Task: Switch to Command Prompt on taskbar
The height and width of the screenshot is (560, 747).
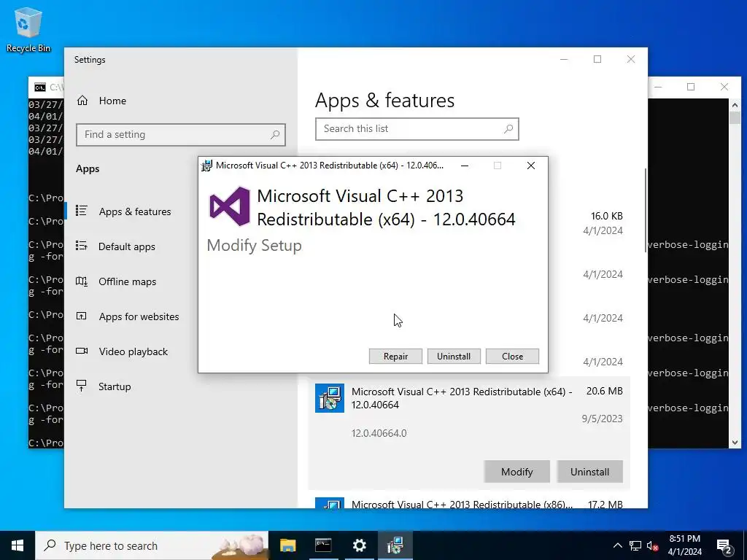Action: [323, 545]
